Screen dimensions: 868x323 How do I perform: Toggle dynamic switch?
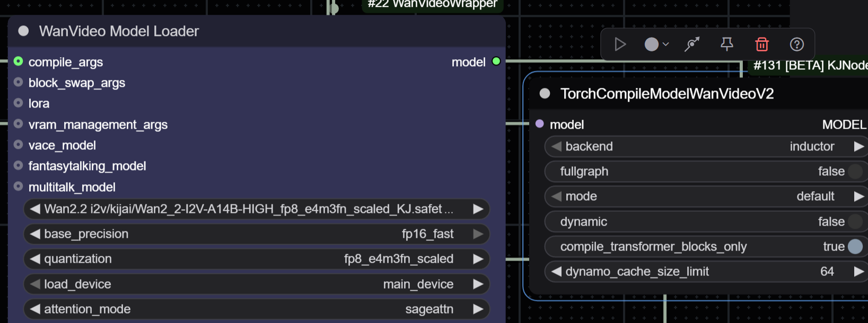pyautogui.click(x=855, y=222)
